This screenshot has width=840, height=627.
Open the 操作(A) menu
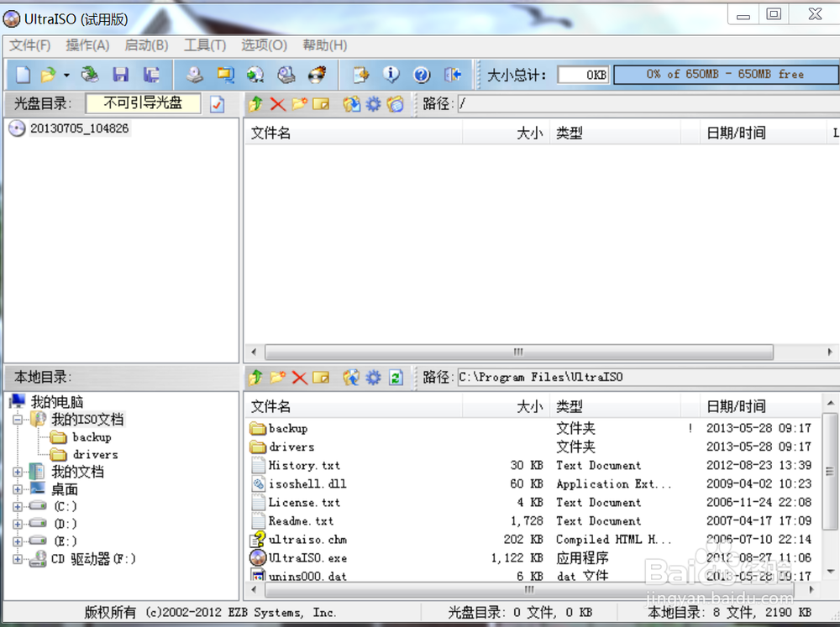(87, 45)
